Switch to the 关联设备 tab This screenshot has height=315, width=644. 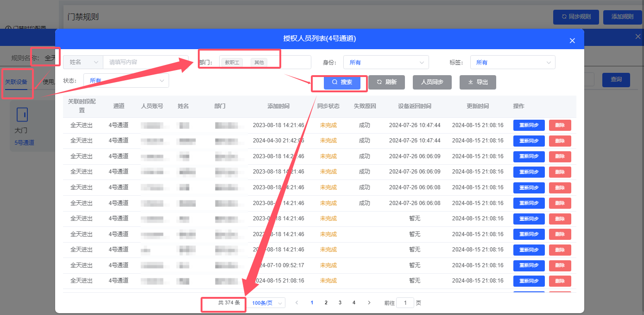coord(16,82)
